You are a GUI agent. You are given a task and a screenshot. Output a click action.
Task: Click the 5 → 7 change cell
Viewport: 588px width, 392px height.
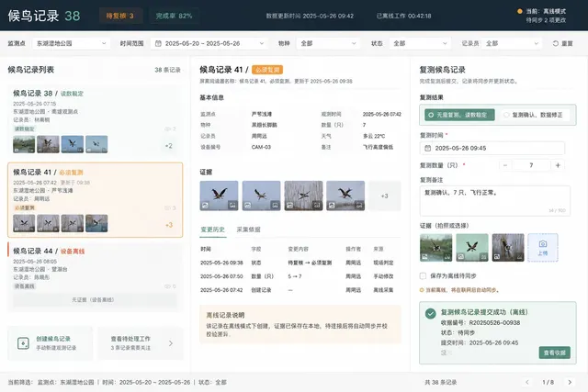(x=295, y=276)
